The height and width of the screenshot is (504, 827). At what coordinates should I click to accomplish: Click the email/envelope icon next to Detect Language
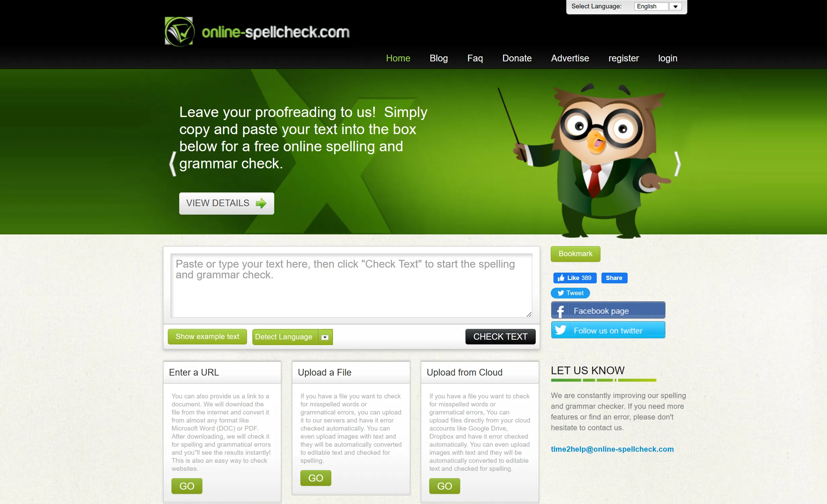tap(326, 337)
